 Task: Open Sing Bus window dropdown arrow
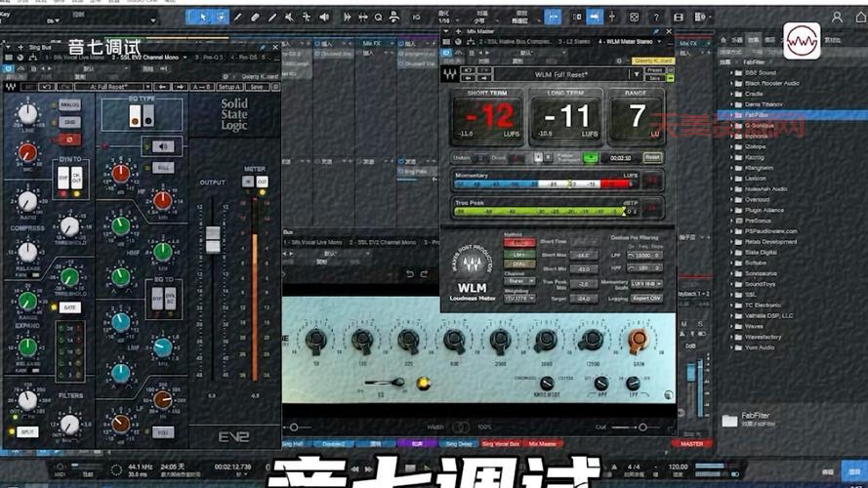(x=8, y=48)
